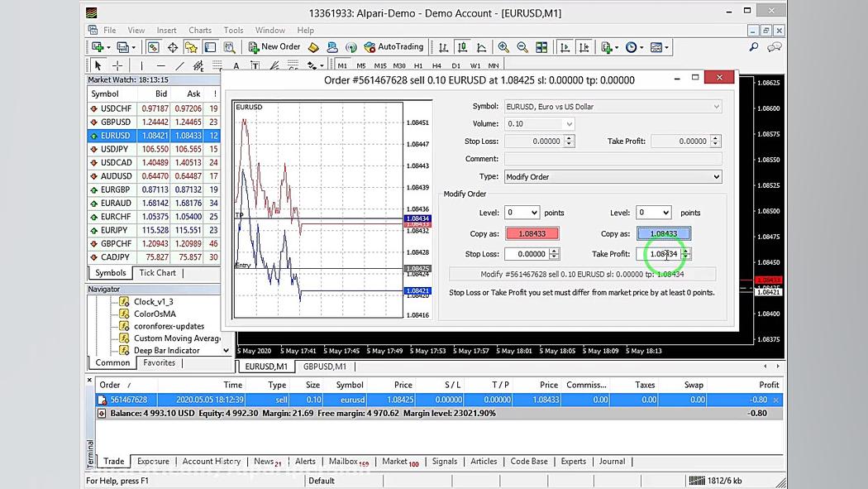Image resolution: width=868 pixels, height=489 pixels.
Task: Open the Charts menu
Action: pos(200,31)
